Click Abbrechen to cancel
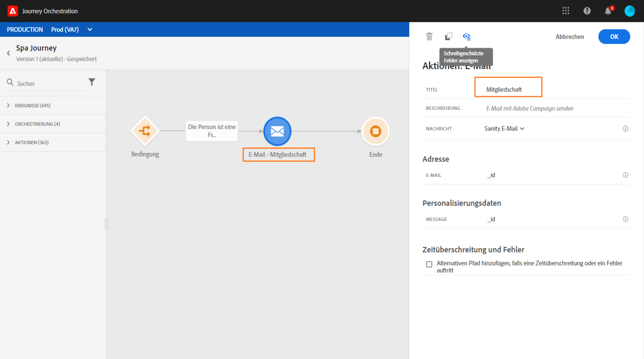 [570, 36]
